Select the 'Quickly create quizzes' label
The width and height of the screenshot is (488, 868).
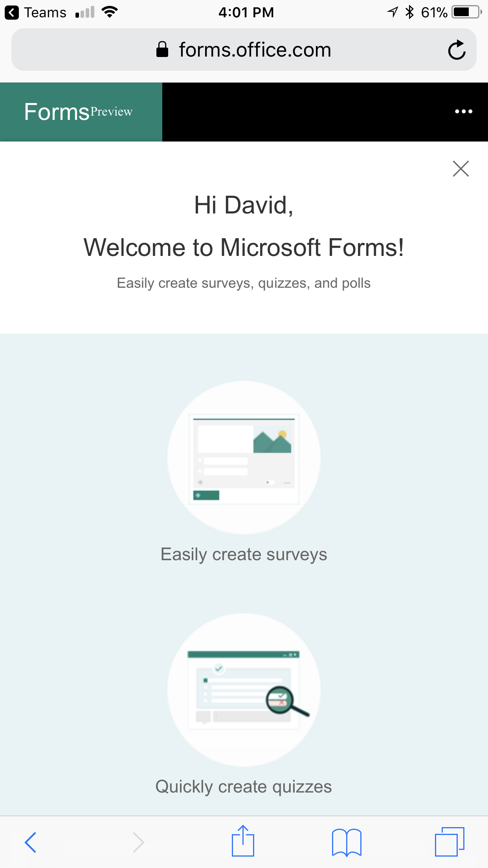click(244, 787)
